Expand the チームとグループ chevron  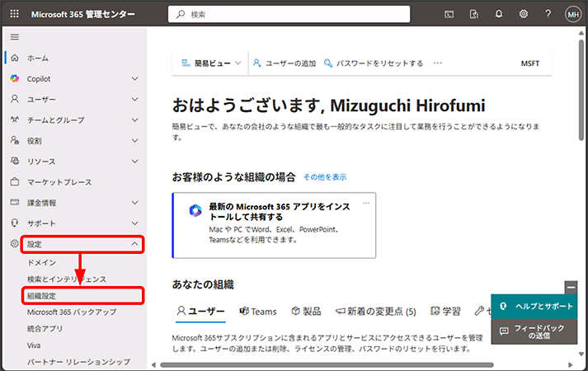[134, 120]
